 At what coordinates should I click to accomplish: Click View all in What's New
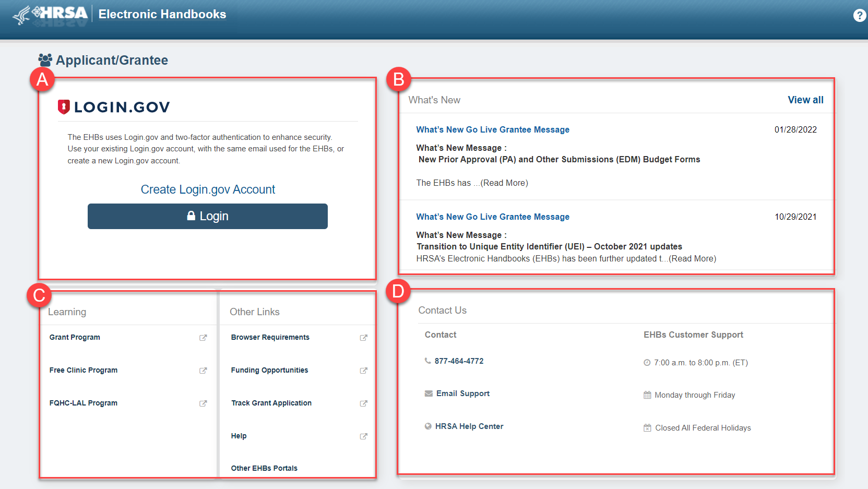click(805, 100)
